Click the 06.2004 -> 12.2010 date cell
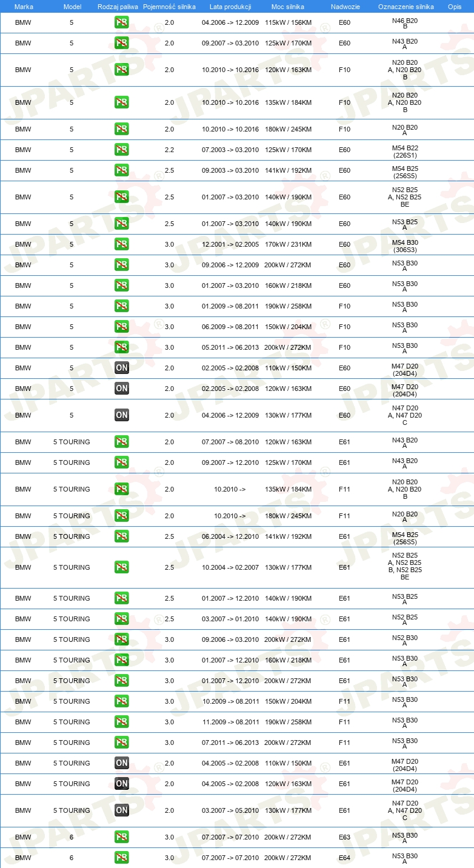474x868 pixels. click(230, 536)
